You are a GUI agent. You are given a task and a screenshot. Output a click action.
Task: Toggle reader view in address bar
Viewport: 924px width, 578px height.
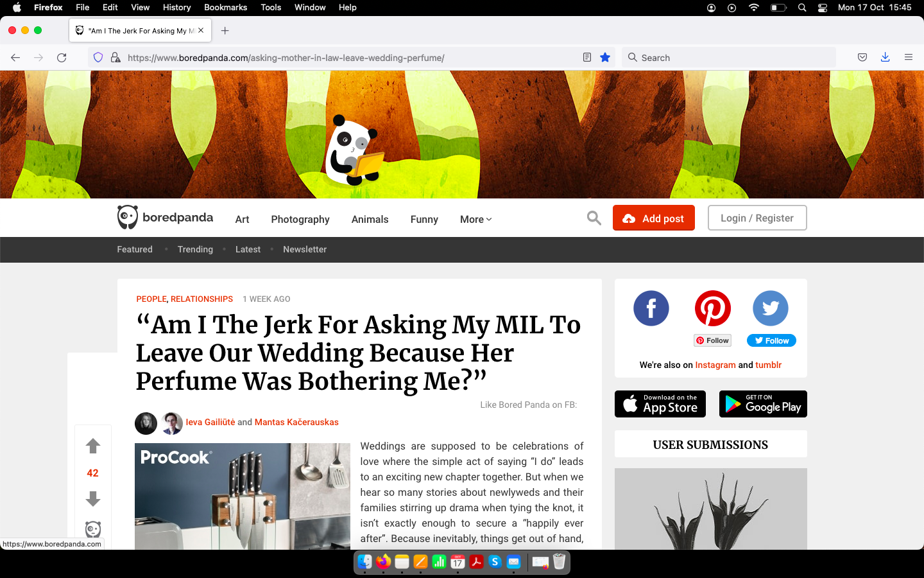click(x=587, y=57)
